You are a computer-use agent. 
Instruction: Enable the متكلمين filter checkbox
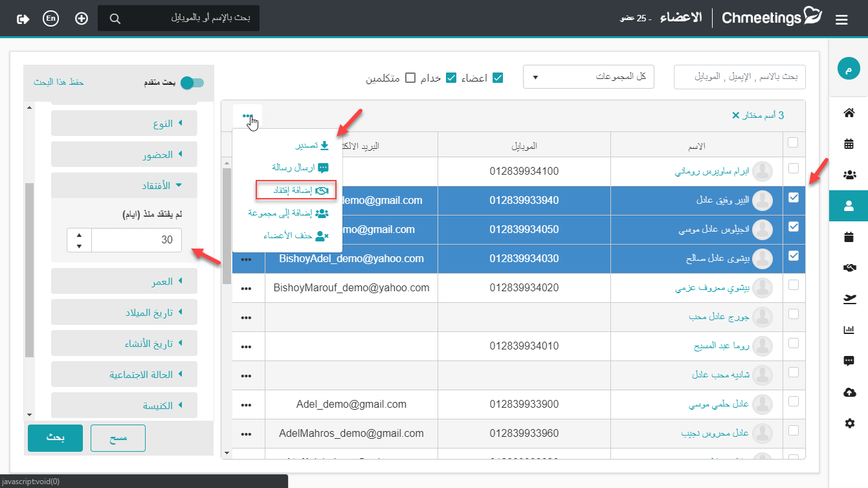[410, 78]
